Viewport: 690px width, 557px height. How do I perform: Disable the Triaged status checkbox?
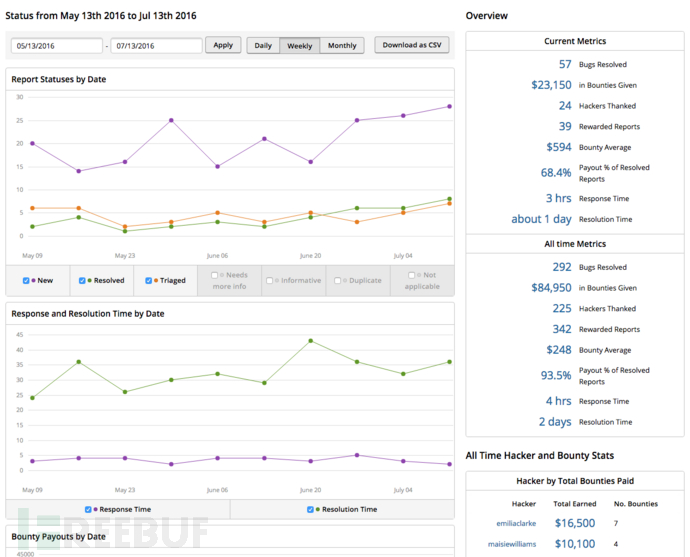coord(149,281)
